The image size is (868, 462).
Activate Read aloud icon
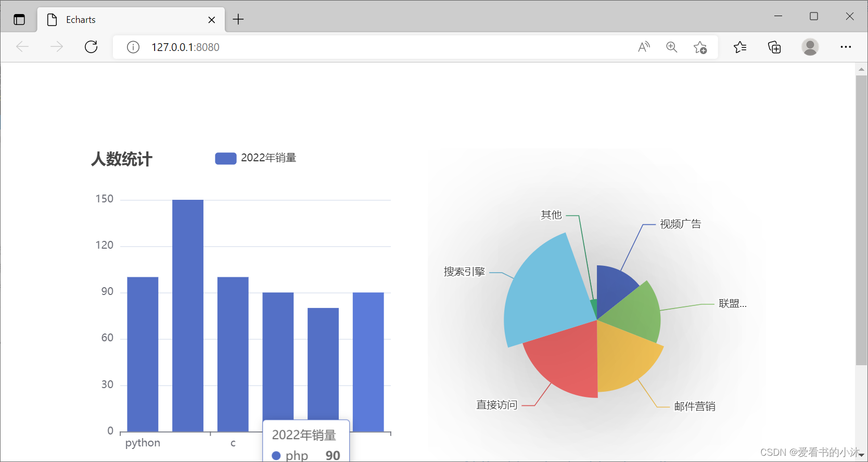tap(644, 47)
